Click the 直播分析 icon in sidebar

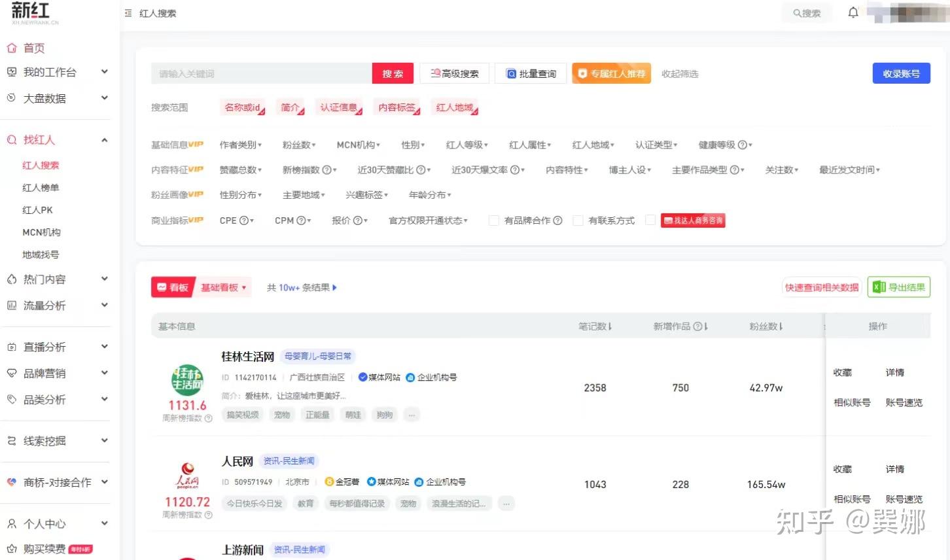(11, 347)
